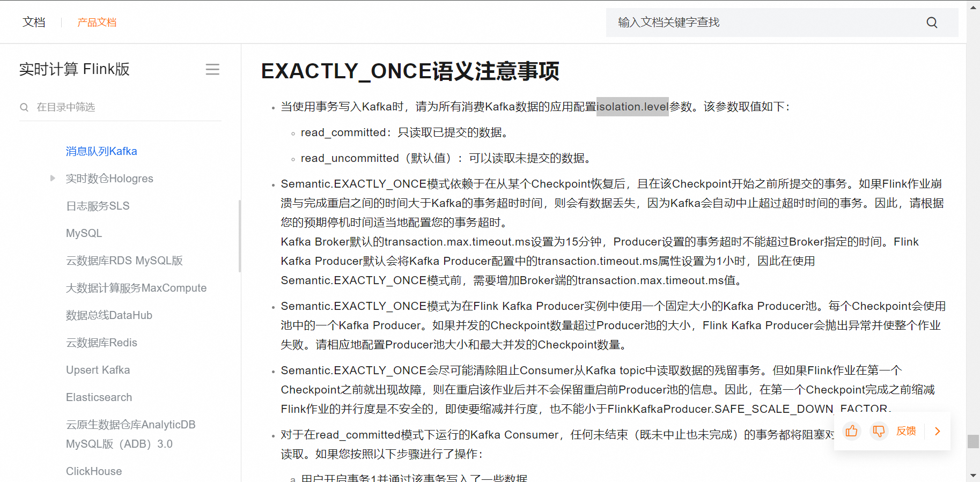
Task: Click the 反馈 feedback button
Action: click(x=906, y=431)
